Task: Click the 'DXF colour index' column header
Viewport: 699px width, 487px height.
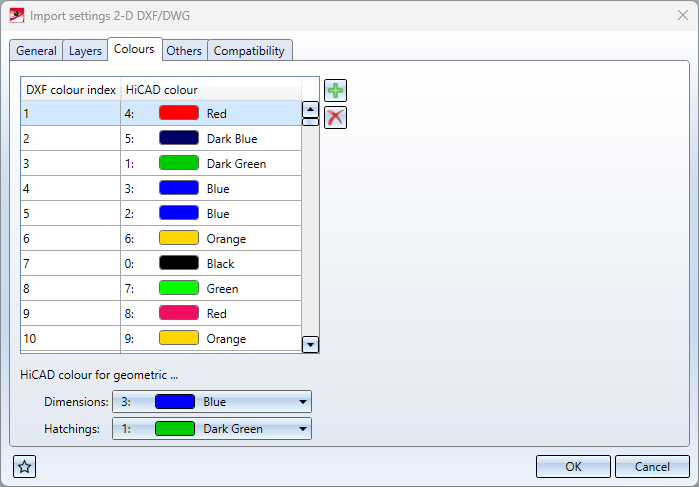Action: [x=71, y=90]
